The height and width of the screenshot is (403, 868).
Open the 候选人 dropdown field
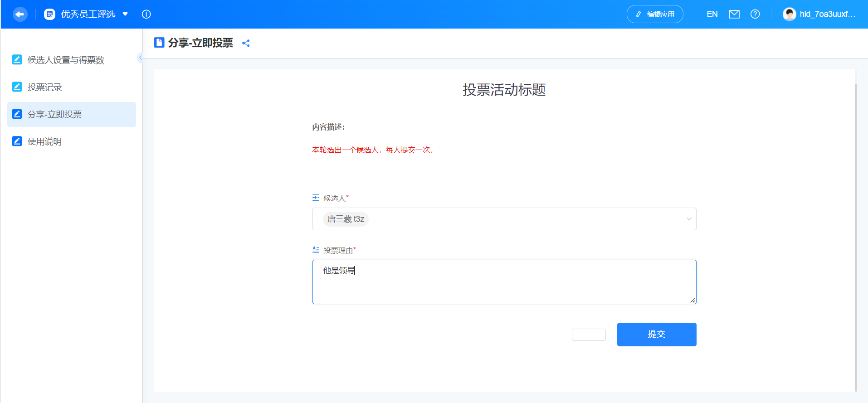tap(504, 219)
